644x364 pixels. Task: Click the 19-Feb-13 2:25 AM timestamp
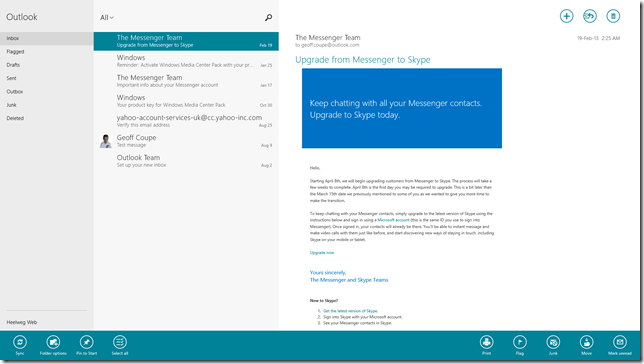[598, 38]
